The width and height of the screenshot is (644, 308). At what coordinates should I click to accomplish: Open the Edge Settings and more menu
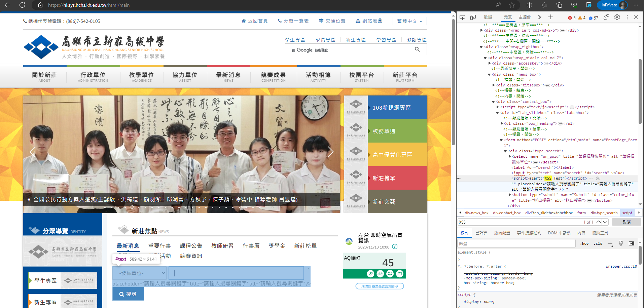coord(636,5)
